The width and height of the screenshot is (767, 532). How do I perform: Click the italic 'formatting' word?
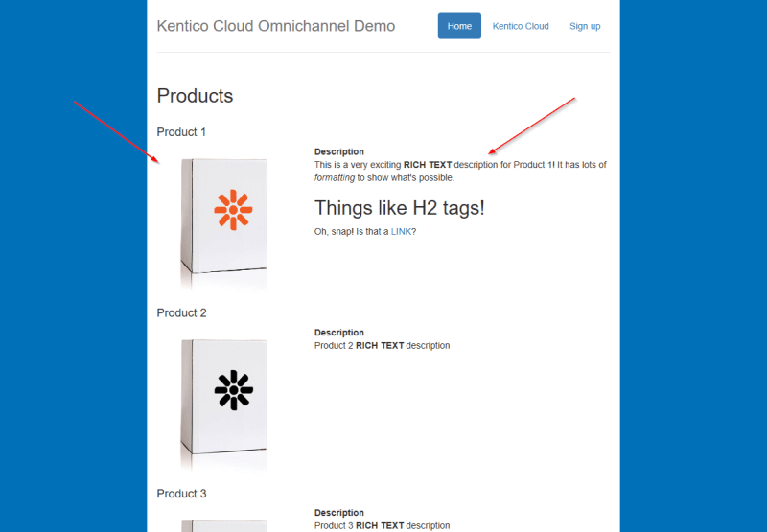334,178
